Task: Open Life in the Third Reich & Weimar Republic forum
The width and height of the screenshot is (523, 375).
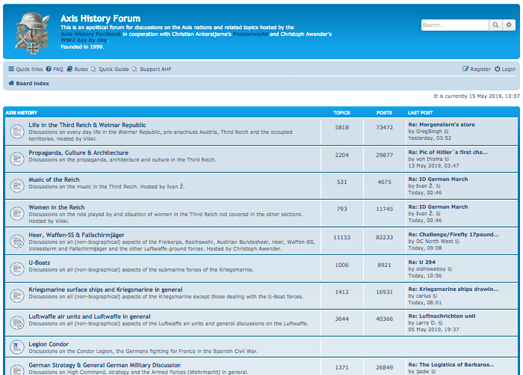Action: 87,125
